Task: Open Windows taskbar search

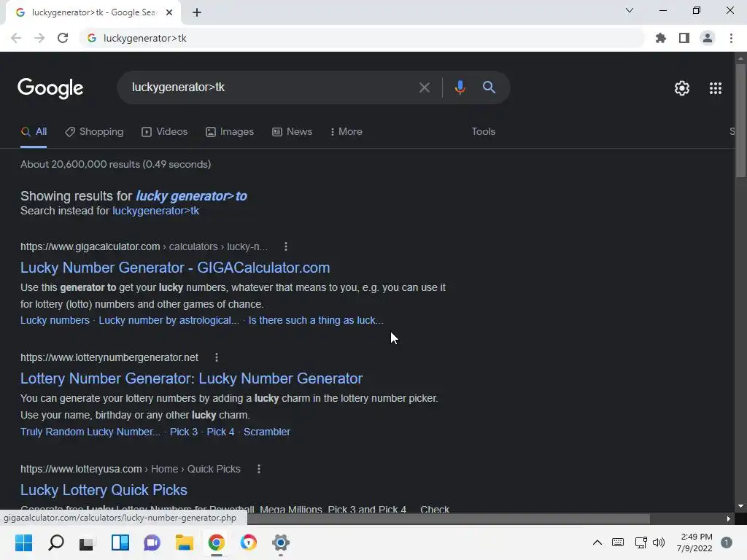Action: [55, 542]
